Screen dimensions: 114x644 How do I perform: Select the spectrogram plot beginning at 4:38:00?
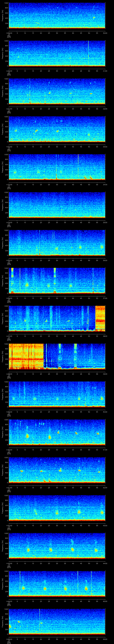click(57, 357)
